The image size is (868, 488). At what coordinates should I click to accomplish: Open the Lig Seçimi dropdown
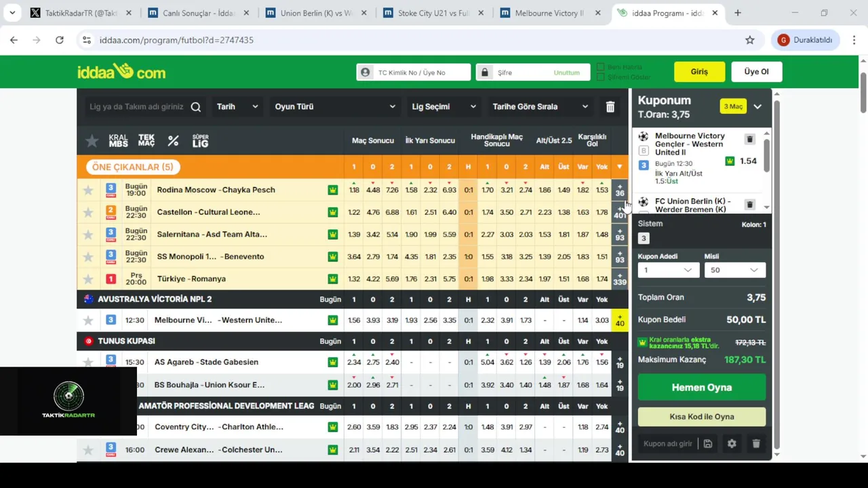[443, 106]
